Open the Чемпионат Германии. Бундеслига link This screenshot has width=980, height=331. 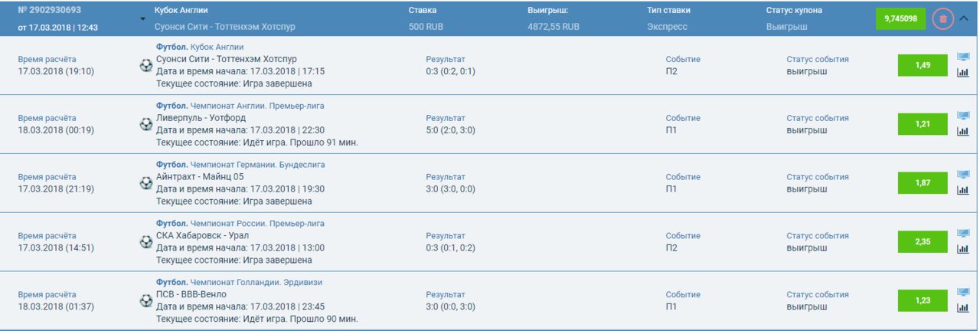[x=257, y=165]
